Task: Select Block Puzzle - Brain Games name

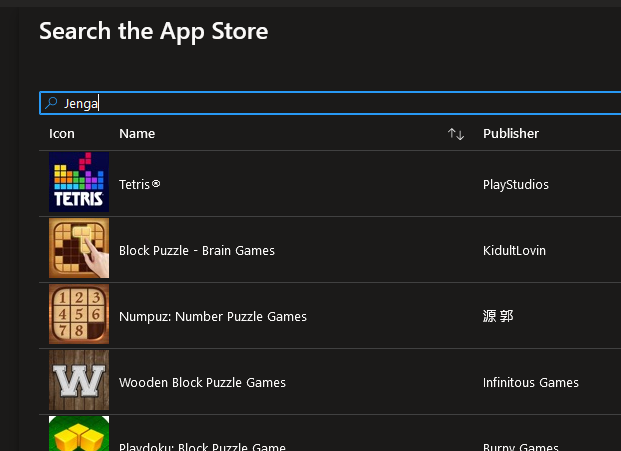Action: pos(197,251)
